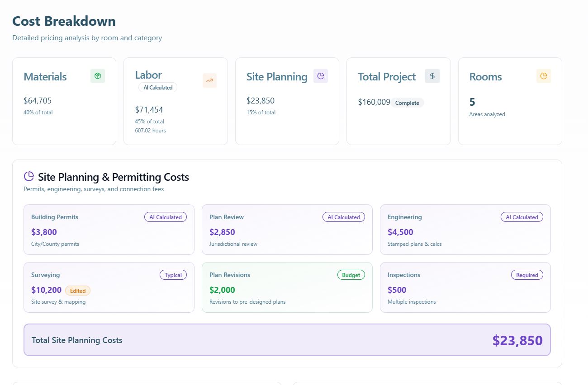Image resolution: width=588 pixels, height=385 pixels.
Task: Click the Budget badge on Plan Revisions
Action: coord(351,275)
